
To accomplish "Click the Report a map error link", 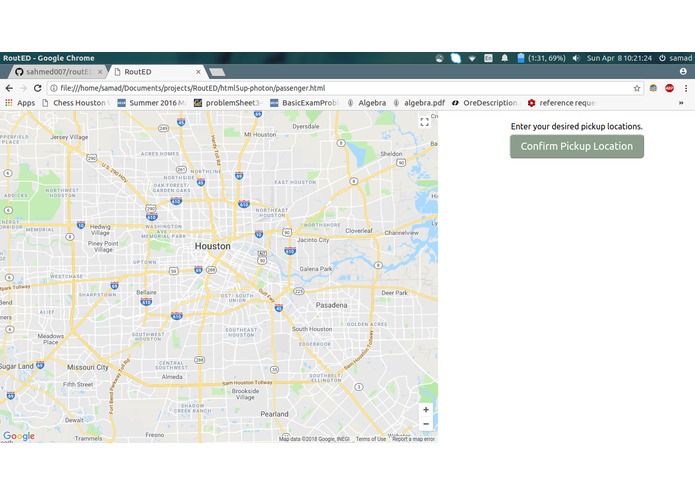I will tap(413, 439).
